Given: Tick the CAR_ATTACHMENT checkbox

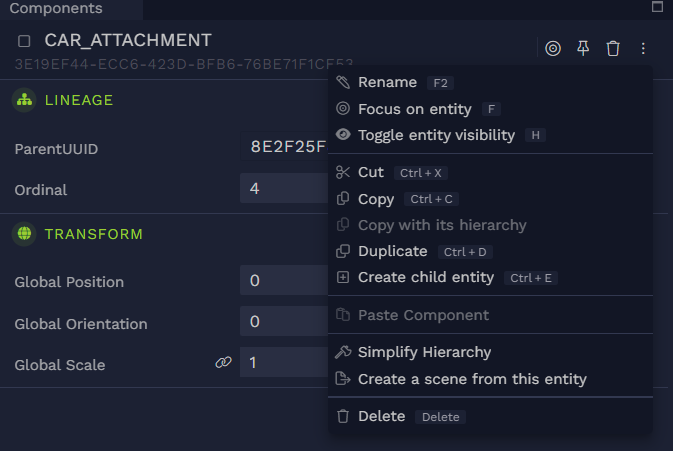Looking at the screenshot, I should pos(24,41).
